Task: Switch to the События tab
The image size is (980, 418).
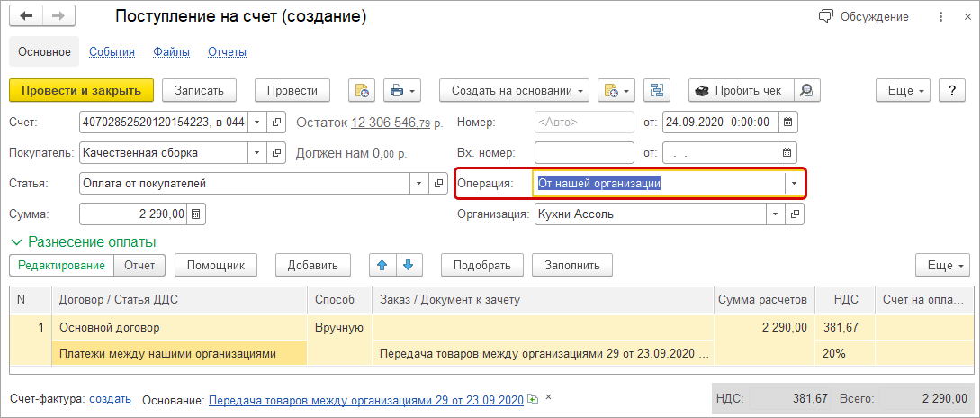Action: [112, 52]
